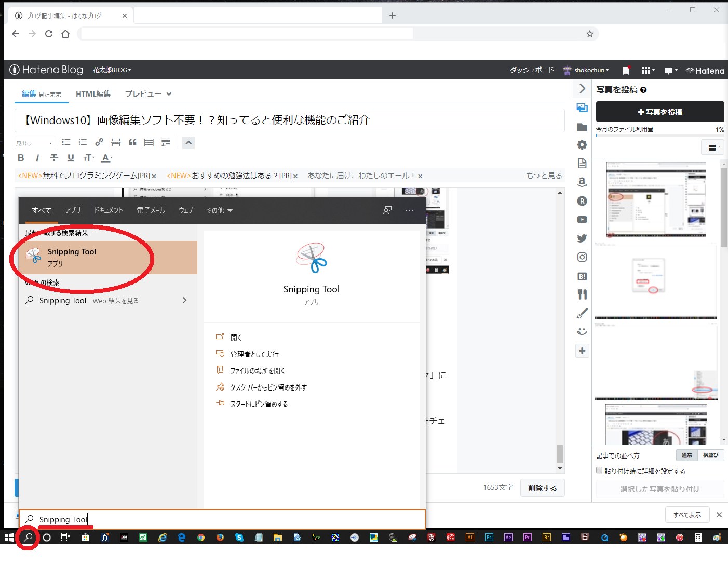Screen dimensions: 728x564
Task: Select the アプリ tab in Windows search
Action: coord(73,210)
